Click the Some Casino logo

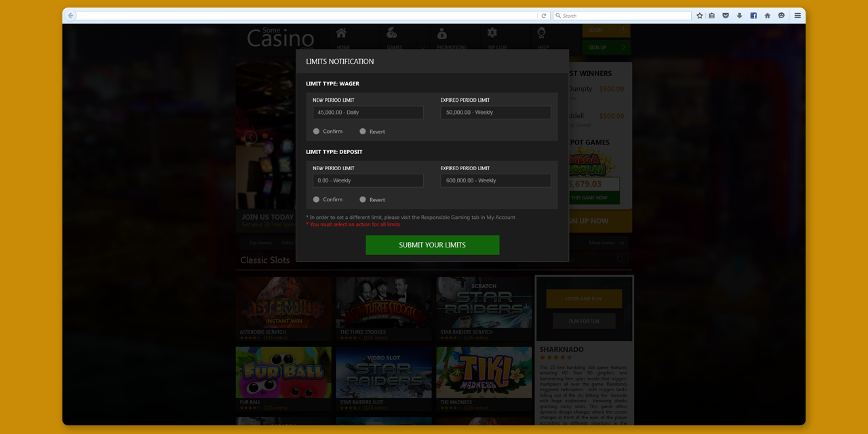280,37
